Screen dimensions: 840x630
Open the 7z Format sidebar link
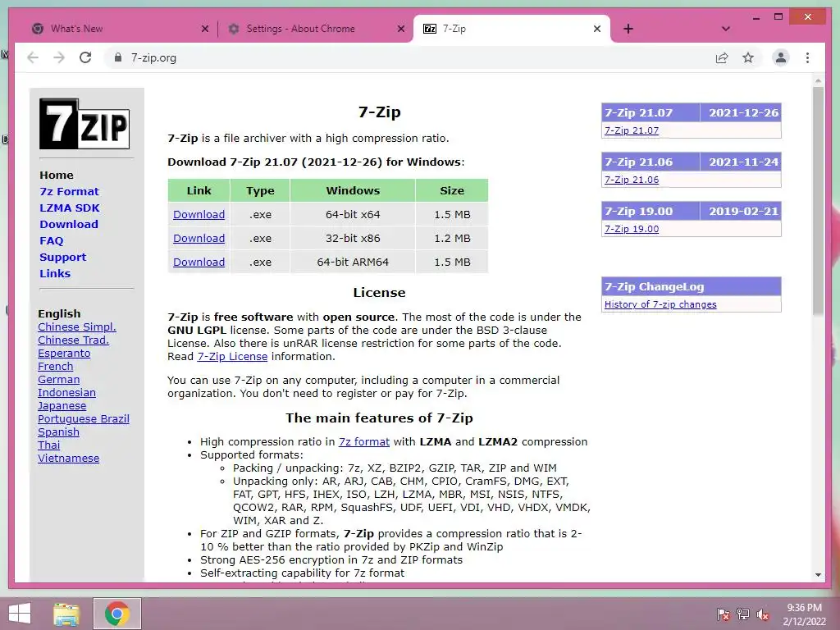point(69,192)
